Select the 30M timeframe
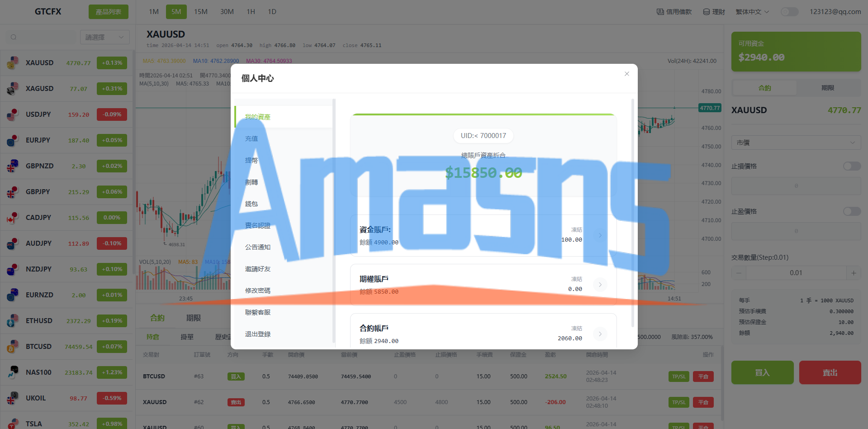 tap(227, 12)
